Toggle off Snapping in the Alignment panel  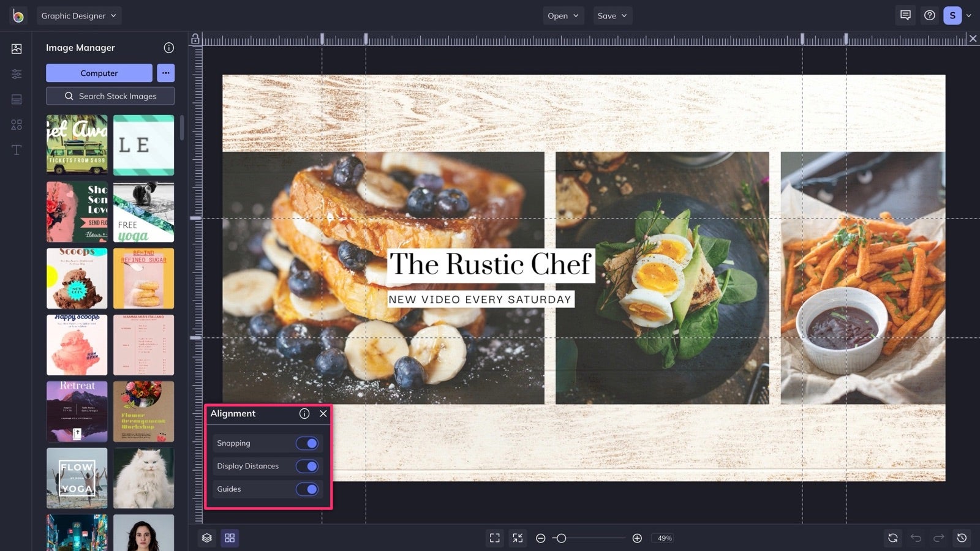point(307,443)
